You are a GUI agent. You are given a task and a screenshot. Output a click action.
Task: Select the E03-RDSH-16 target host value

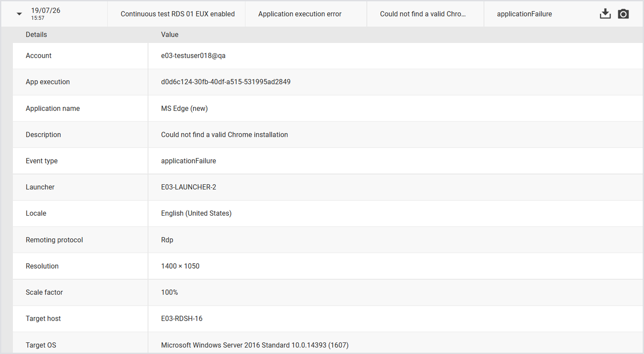[182, 318]
